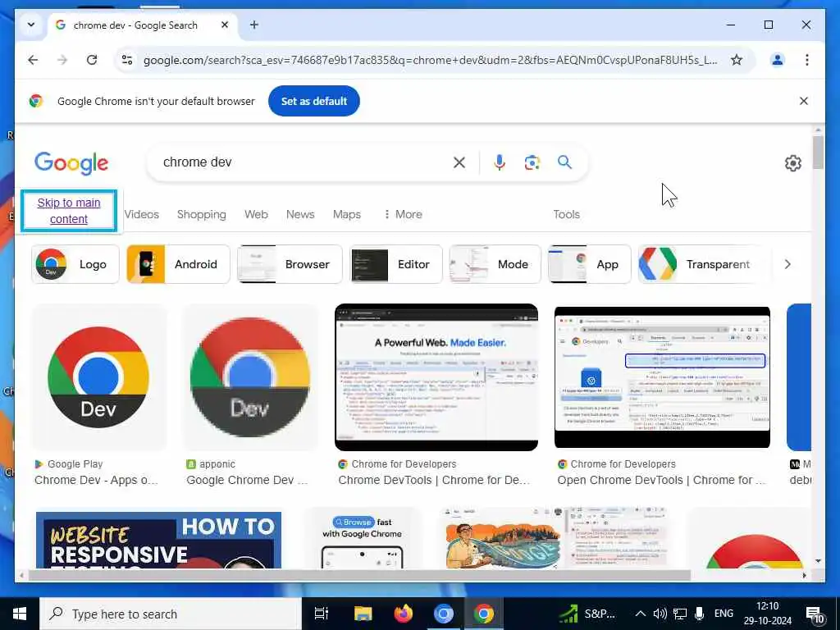Viewport: 840px width, 630px height.
Task: Open Firefox from the taskbar
Action: click(404, 614)
